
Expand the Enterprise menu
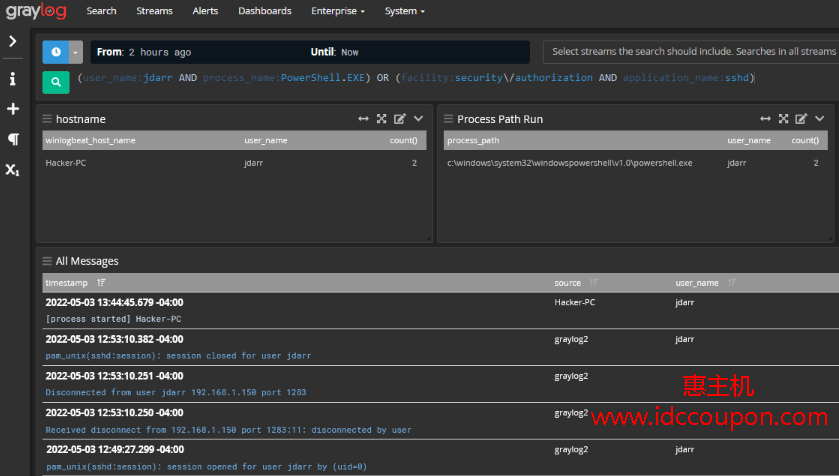(338, 11)
